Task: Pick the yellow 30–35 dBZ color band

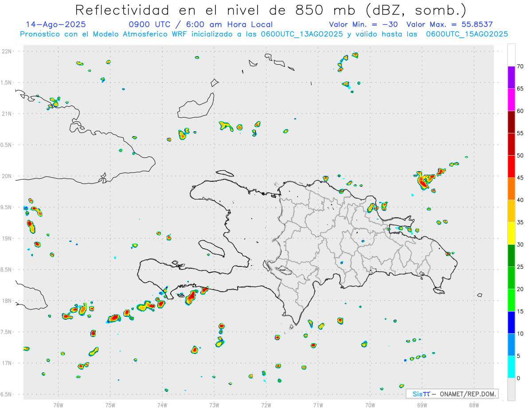Action: click(511, 233)
